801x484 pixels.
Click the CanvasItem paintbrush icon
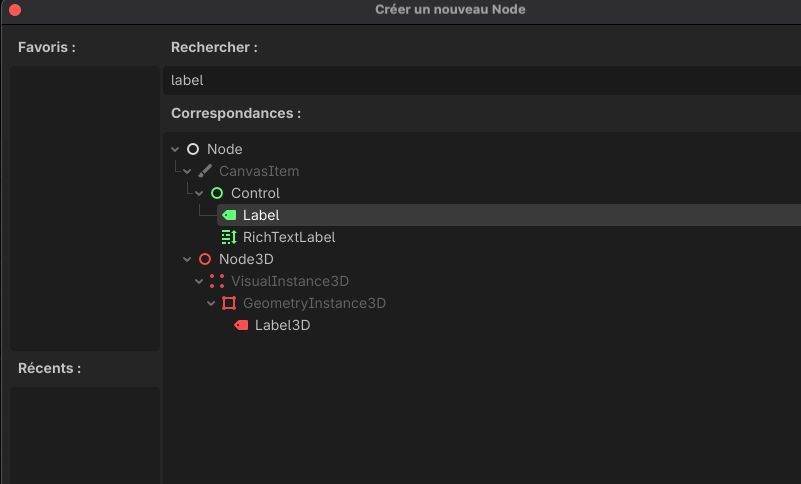pyautogui.click(x=205, y=171)
